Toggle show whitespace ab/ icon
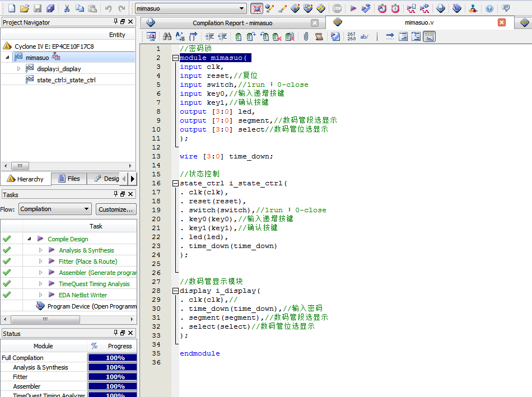The height and width of the screenshot is (397, 532). click(365, 36)
